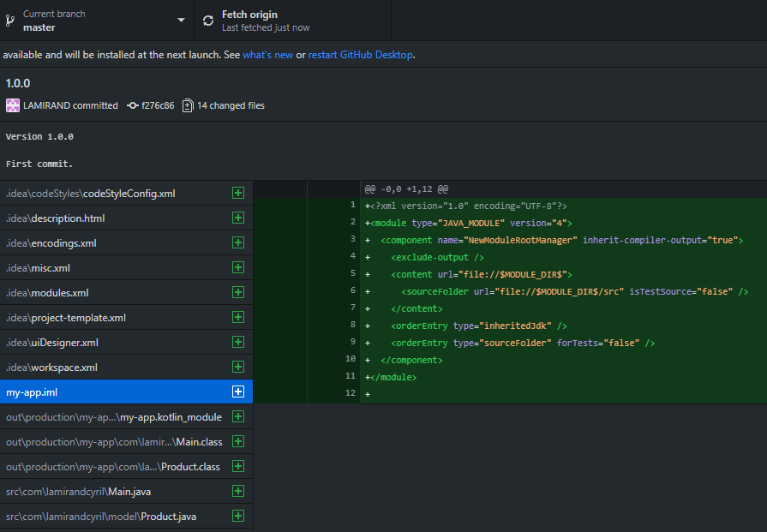Image resolution: width=767 pixels, height=532 pixels.
Task: Select my-app.iml file row
Action: coord(126,392)
